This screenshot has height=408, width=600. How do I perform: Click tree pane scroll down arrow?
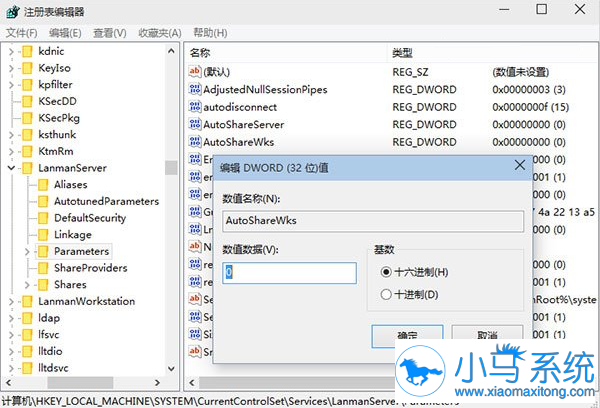[x=171, y=369]
